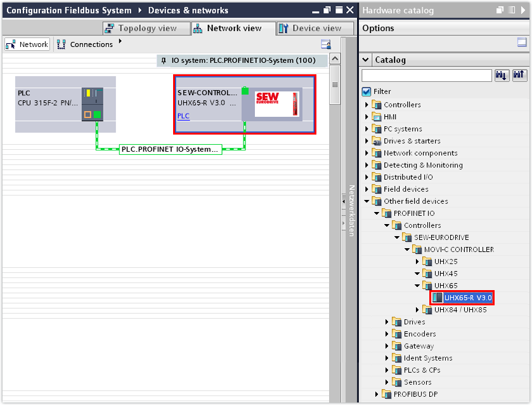Click the PLC link on SEW controller
532x405 pixels.
tap(183, 116)
